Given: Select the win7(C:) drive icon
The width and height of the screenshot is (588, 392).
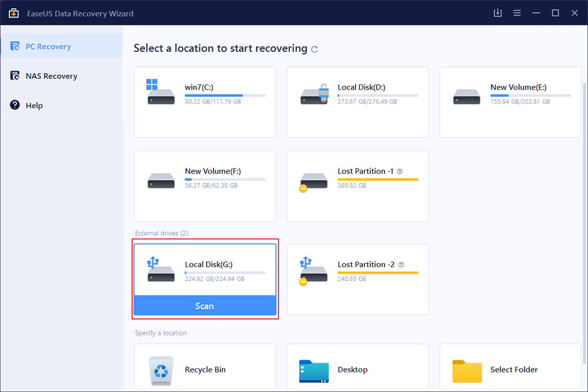Looking at the screenshot, I should [x=161, y=93].
